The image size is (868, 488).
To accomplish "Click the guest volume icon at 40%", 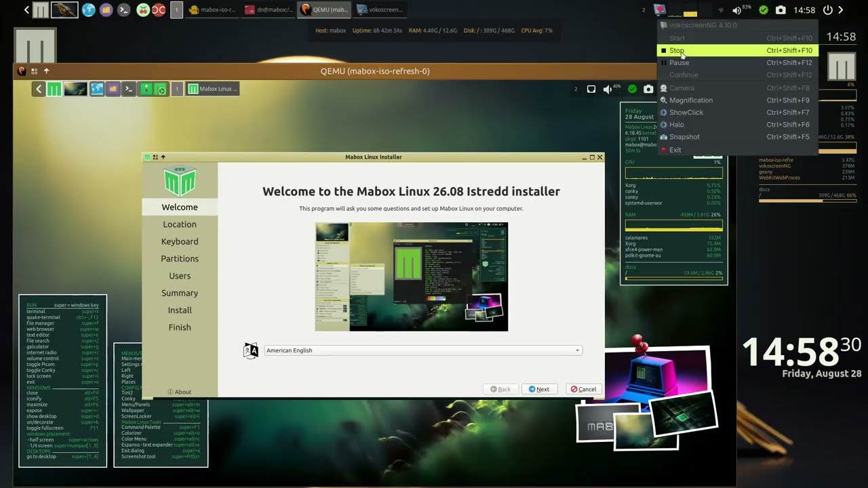I will [x=612, y=89].
